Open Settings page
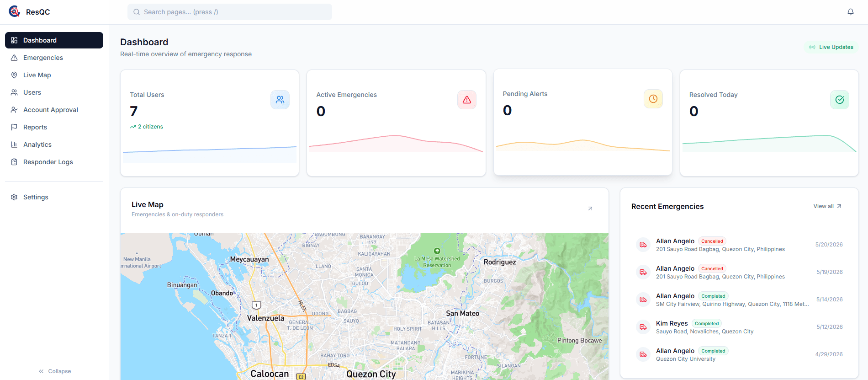This screenshot has width=868, height=380. tap(54, 197)
